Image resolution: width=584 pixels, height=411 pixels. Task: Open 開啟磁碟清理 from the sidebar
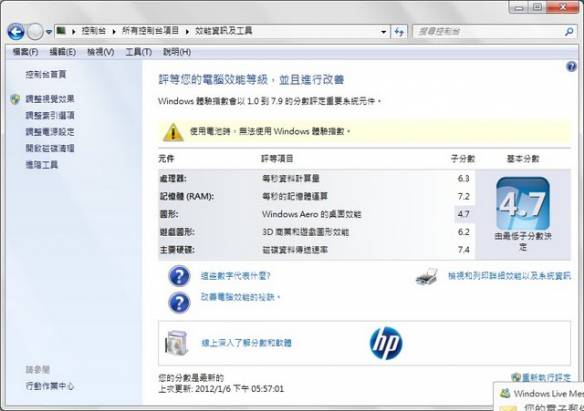50,148
